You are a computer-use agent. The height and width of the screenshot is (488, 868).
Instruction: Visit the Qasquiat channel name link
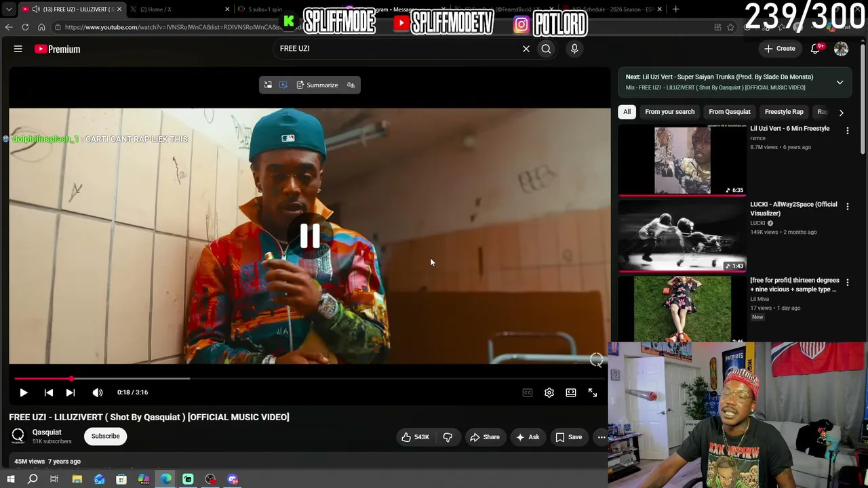click(47, 432)
